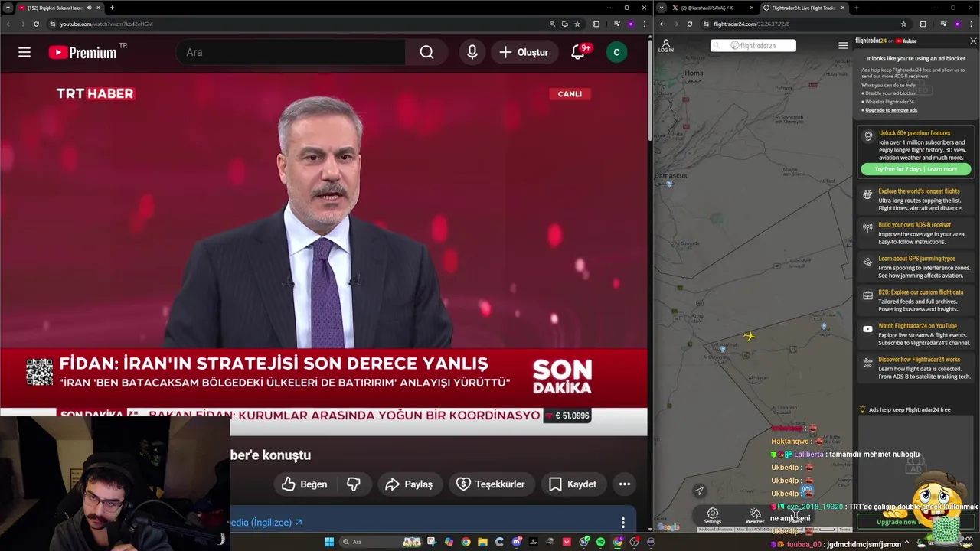Open extensions puzzle icon in YouTube window
Viewport: 980px width, 551px height.
[x=596, y=24]
